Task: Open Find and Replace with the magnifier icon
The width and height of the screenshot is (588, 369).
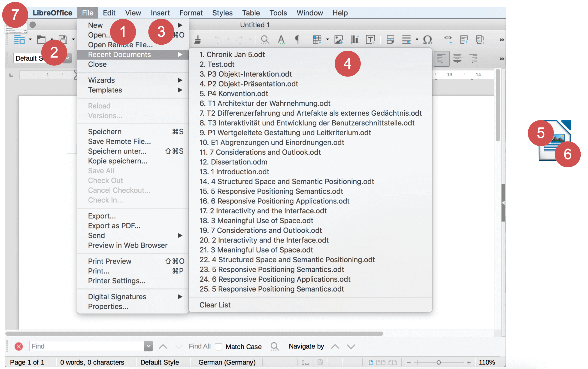Action: point(264,39)
